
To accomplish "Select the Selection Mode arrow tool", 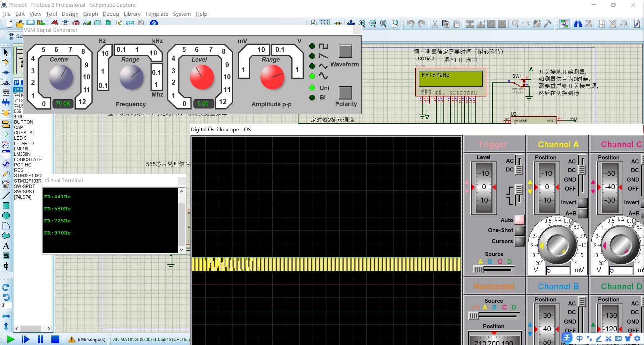I will [x=6, y=52].
